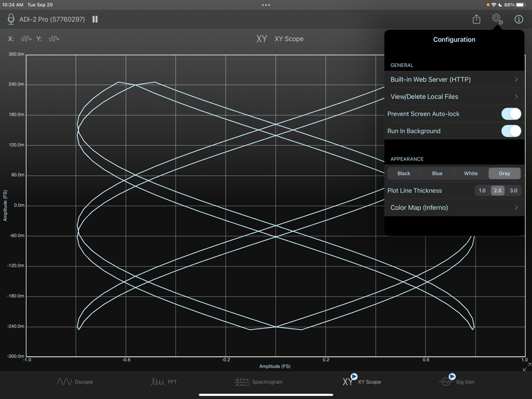The image size is (532, 399).
Task: Open Color Map (Inferno) options
Action: (454, 207)
